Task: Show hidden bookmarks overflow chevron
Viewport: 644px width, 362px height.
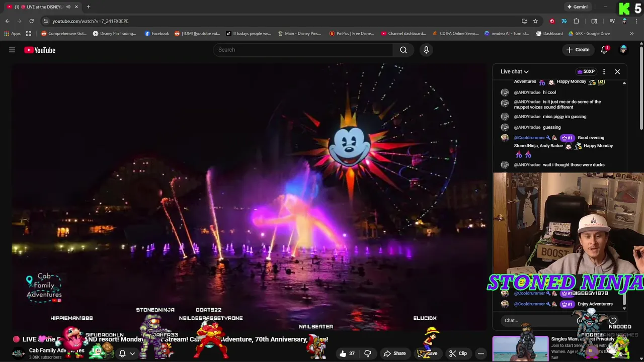Action: 632,34
